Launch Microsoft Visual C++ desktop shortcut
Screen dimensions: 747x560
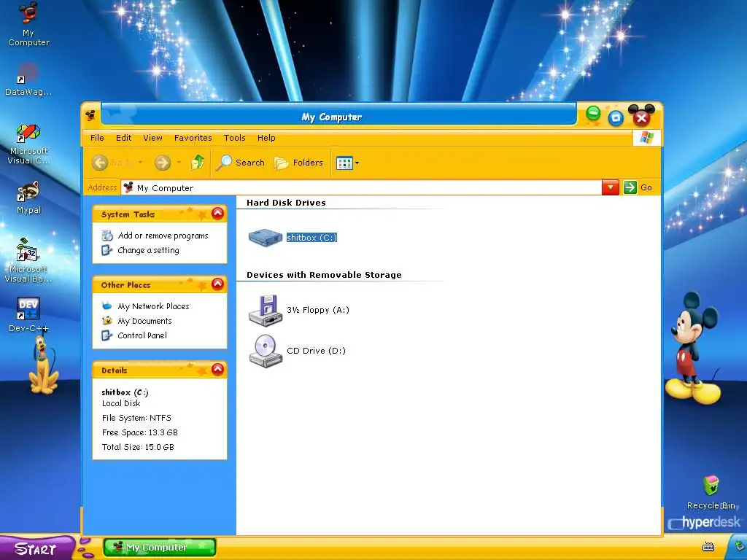[x=28, y=144]
